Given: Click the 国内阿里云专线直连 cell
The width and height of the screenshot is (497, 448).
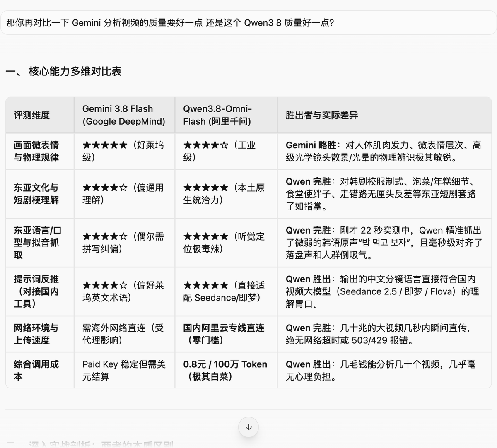Looking at the screenshot, I should [226, 334].
